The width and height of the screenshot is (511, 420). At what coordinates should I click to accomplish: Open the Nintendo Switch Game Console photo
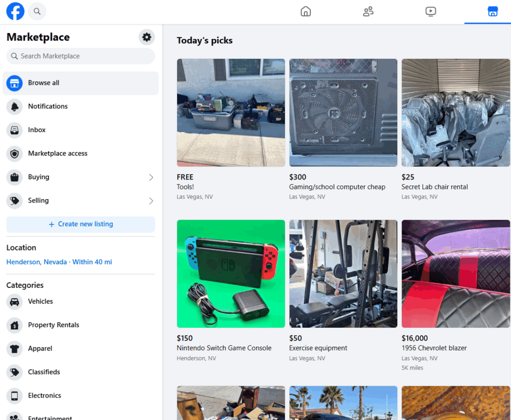click(231, 274)
